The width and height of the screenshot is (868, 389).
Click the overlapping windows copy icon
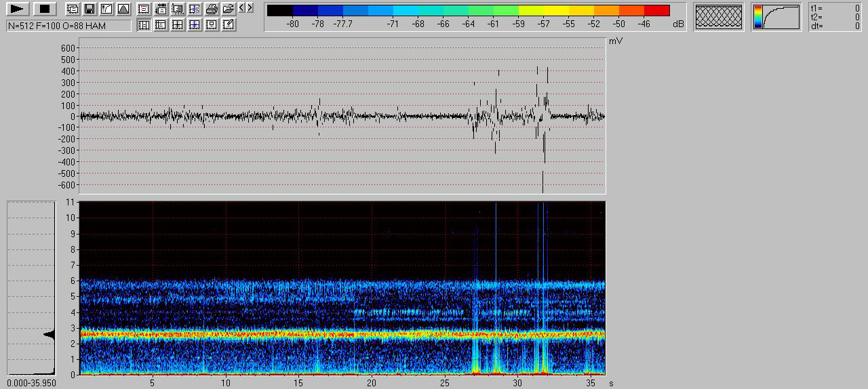point(73,9)
